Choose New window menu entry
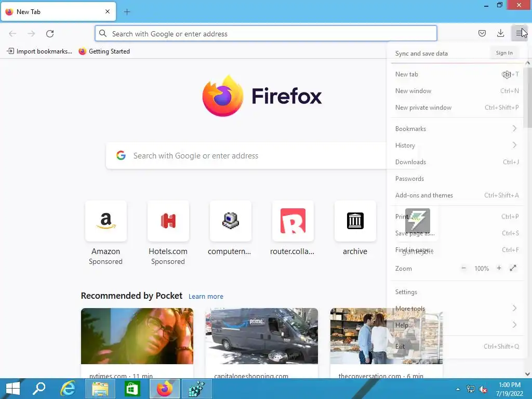This screenshot has height=399, width=532. pyautogui.click(x=456, y=91)
